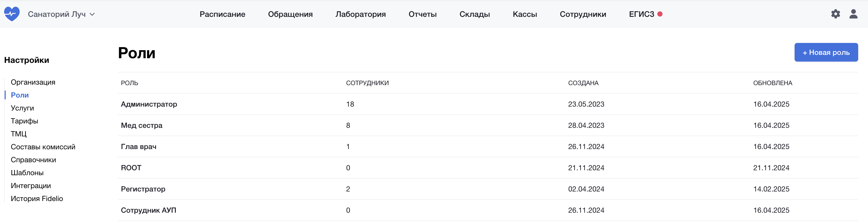Click the СОТРУДНИКИ column header
Viewport: 868px width, 222px height.
tap(367, 83)
